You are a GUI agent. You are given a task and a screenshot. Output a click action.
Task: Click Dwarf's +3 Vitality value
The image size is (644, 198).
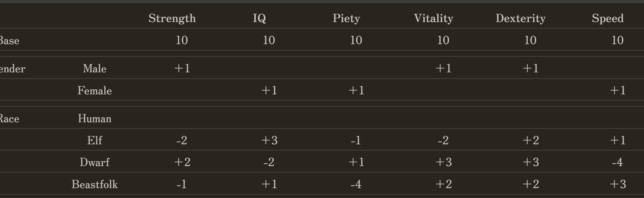click(x=444, y=162)
